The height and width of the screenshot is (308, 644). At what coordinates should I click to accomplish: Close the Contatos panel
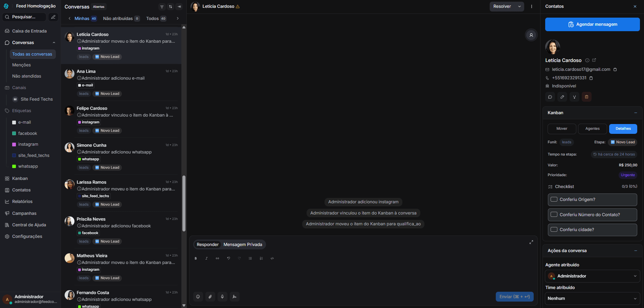(635, 6)
